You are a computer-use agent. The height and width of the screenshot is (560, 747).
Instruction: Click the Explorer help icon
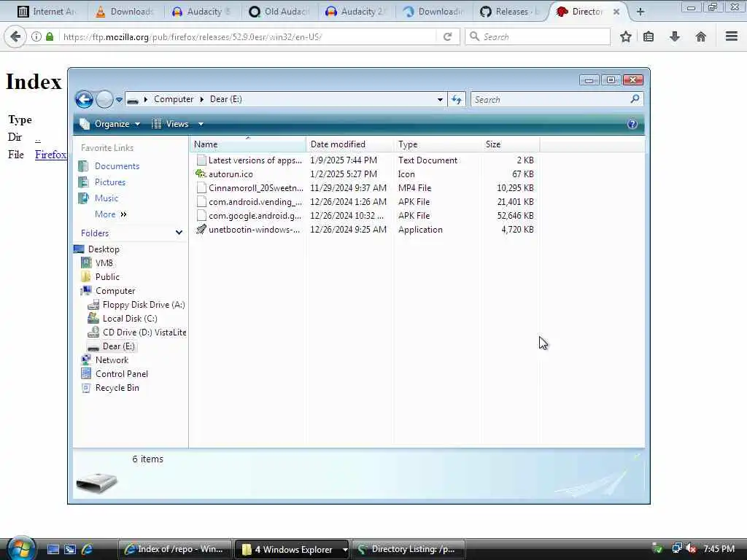[632, 124]
